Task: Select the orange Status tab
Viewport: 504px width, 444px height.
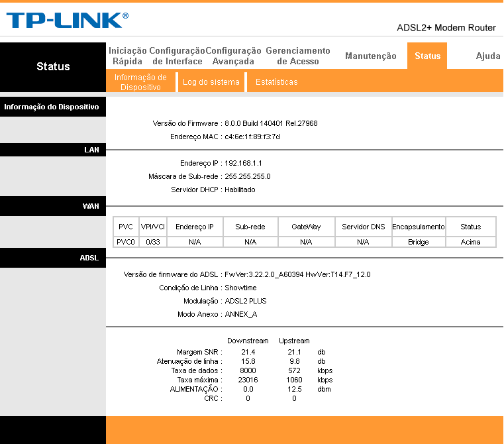Action: (x=427, y=56)
